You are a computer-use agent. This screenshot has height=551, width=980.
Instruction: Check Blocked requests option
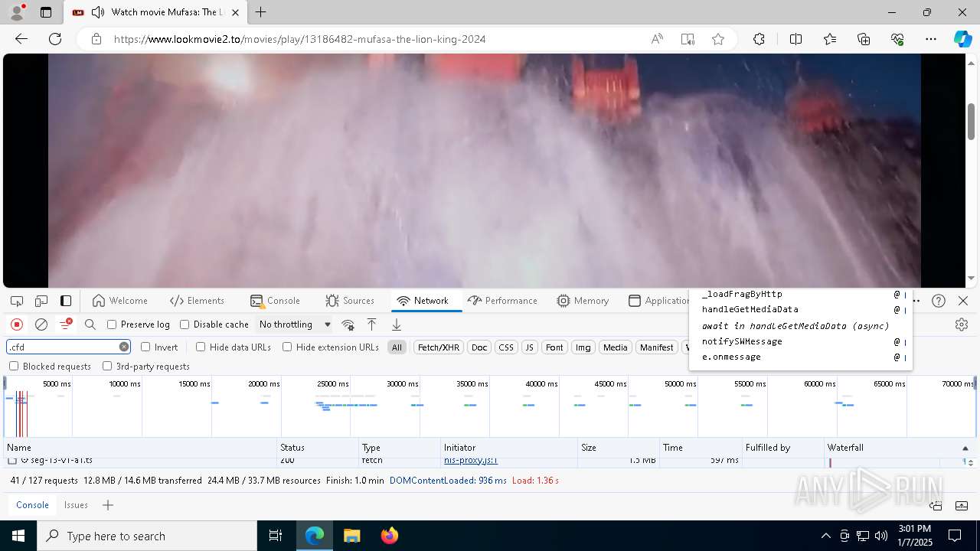(14, 366)
